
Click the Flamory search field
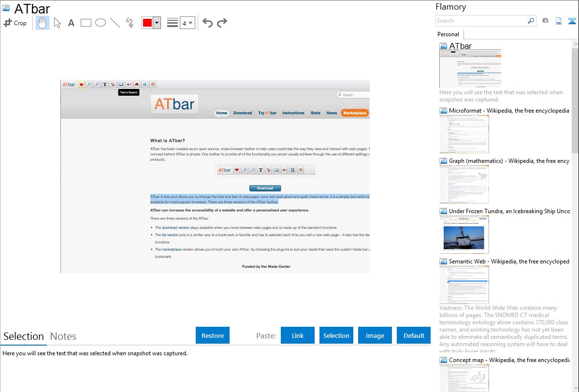pyautogui.click(x=481, y=21)
